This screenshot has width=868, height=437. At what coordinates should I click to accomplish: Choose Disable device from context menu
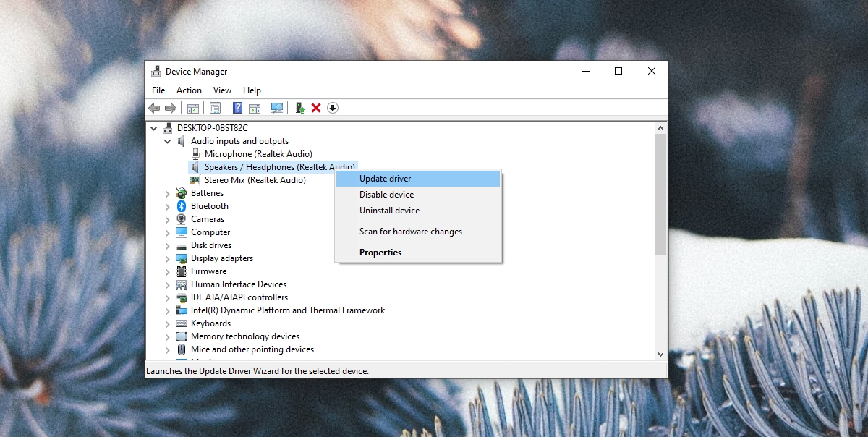point(418,195)
